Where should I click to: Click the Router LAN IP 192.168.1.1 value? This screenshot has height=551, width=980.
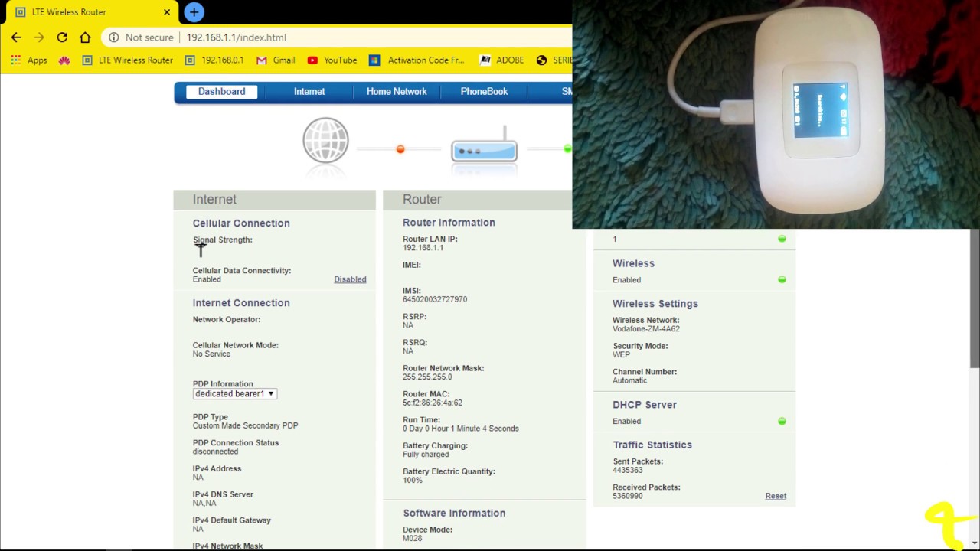point(423,248)
